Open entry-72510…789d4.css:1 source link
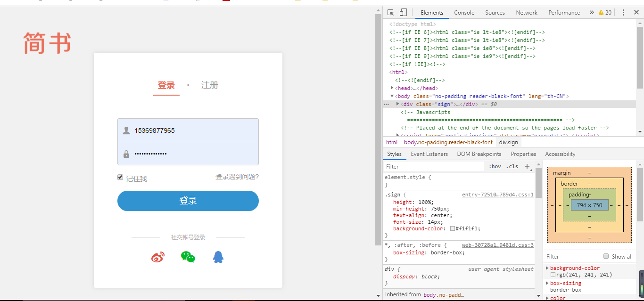This screenshot has width=644, height=301. [x=498, y=195]
